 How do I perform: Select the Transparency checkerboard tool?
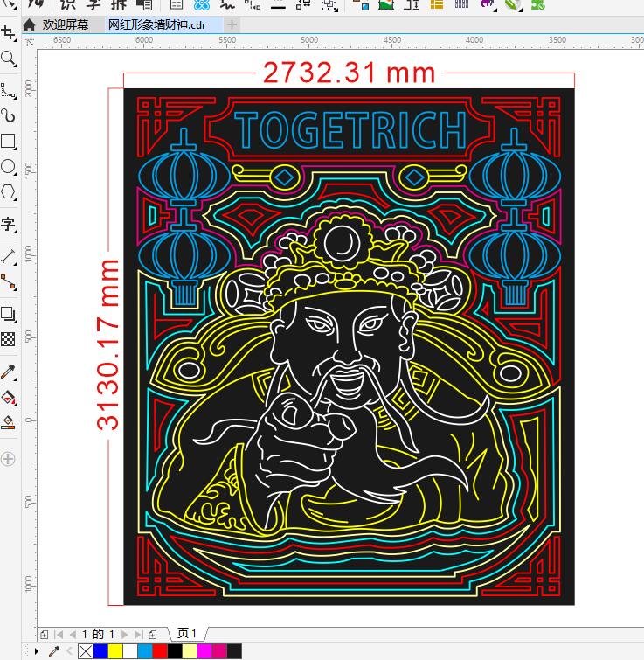[x=8, y=339]
